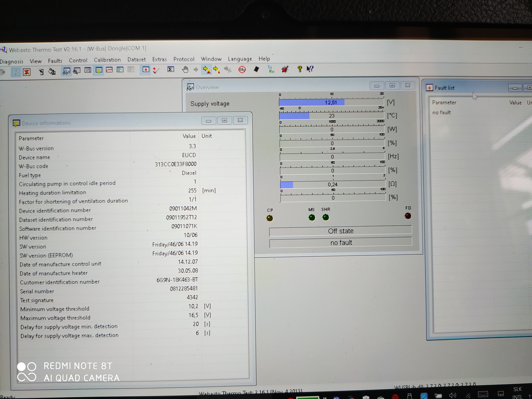Click the yellow question mark help icon

point(299,69)
